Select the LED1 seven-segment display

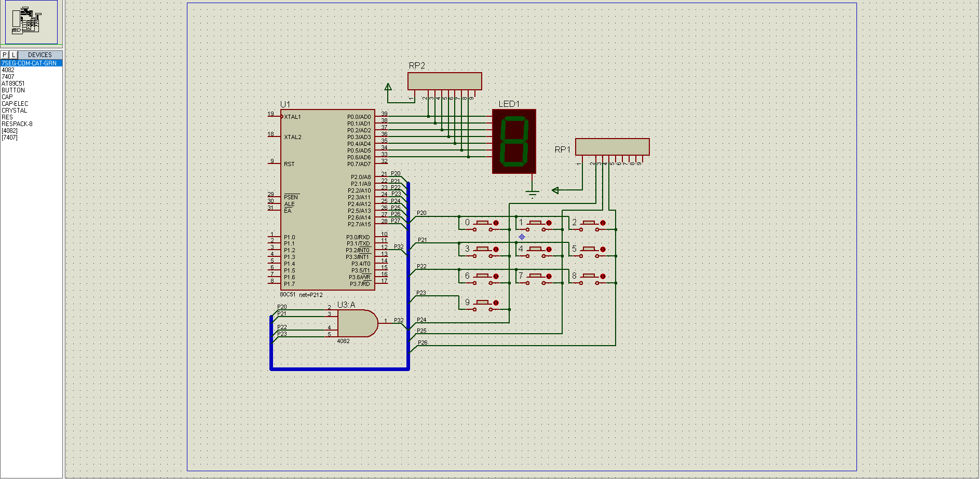pyautogui.click(x=514, y=141)
